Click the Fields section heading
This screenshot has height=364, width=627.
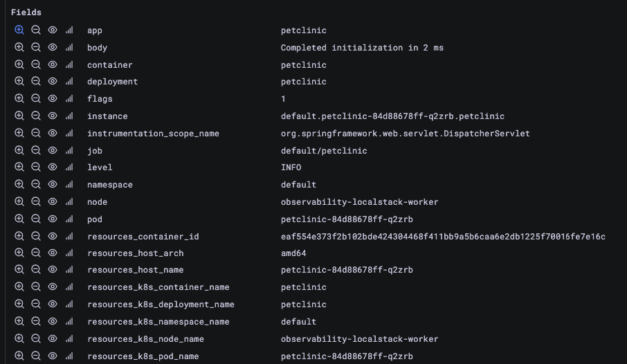[26, 12]
